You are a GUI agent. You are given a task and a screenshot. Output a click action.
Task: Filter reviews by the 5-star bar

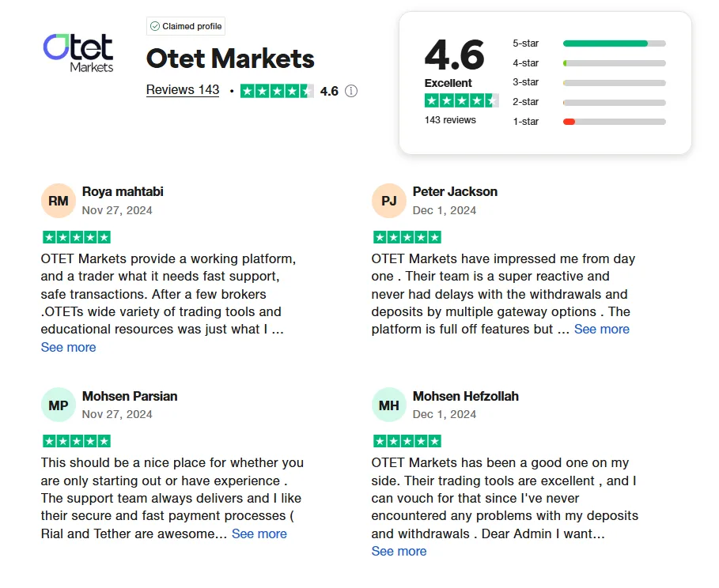[614, 43]
